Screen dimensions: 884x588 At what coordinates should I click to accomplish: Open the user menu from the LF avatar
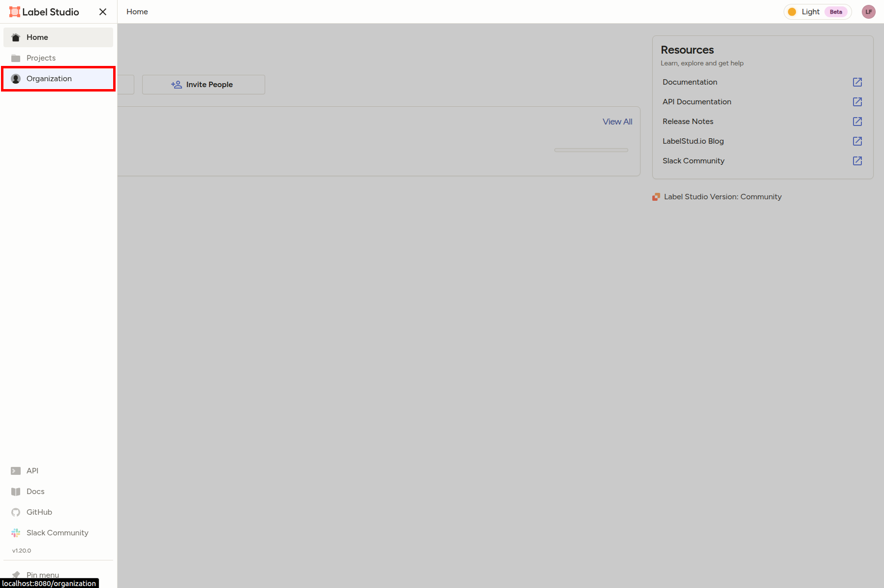coord(869,11)
